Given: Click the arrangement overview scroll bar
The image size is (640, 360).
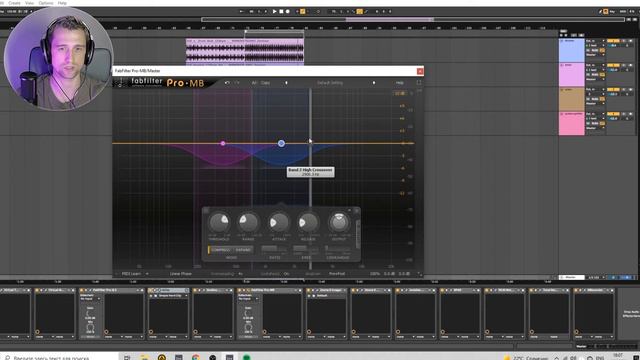Looking at the screenshot, I should pyautogui.click(x=413, y=19).
